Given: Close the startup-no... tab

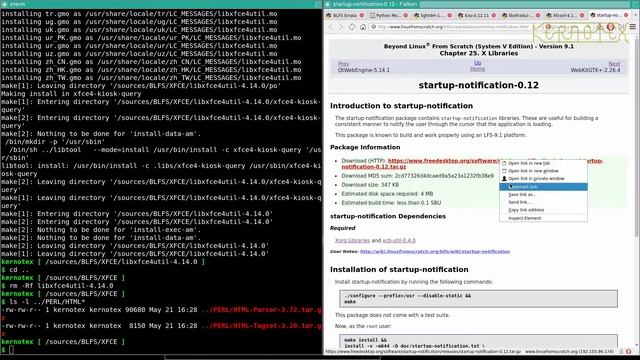Looking at the screenshot, I should pyautogui.click(x=626, y=16).
